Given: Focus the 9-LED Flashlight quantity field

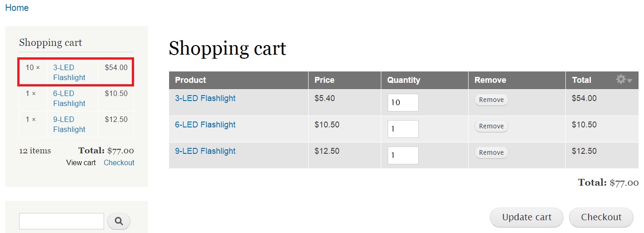Looking at the screenshot, I should click(403, 155).
